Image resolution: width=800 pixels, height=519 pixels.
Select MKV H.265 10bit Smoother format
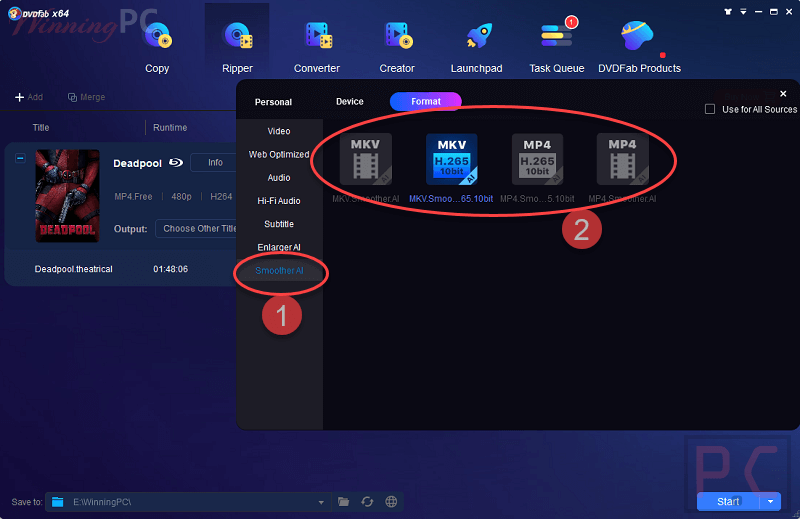click(451, 159)
